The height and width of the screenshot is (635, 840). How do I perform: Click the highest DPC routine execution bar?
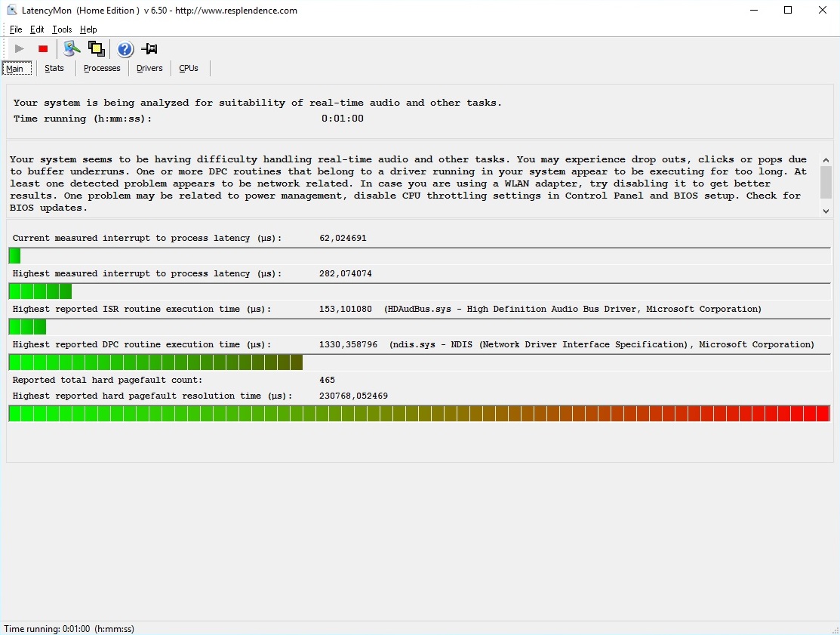(x=420, y=362)
